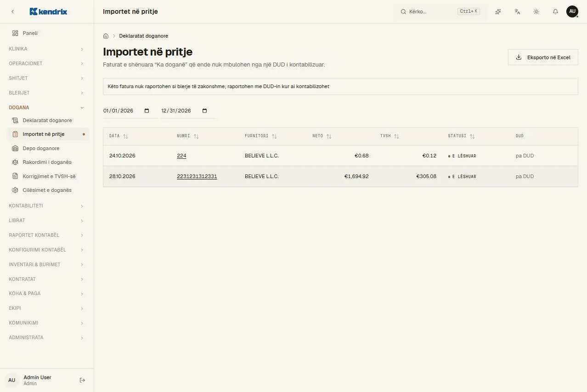Collapse the DOGANA sidebar section
This screenshot has width=587, height=392.
click(47, 107)
